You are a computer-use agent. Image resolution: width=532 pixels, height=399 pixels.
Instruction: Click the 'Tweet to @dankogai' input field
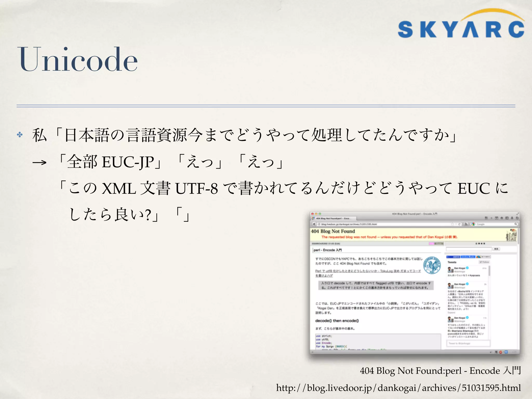pos(468,343)
